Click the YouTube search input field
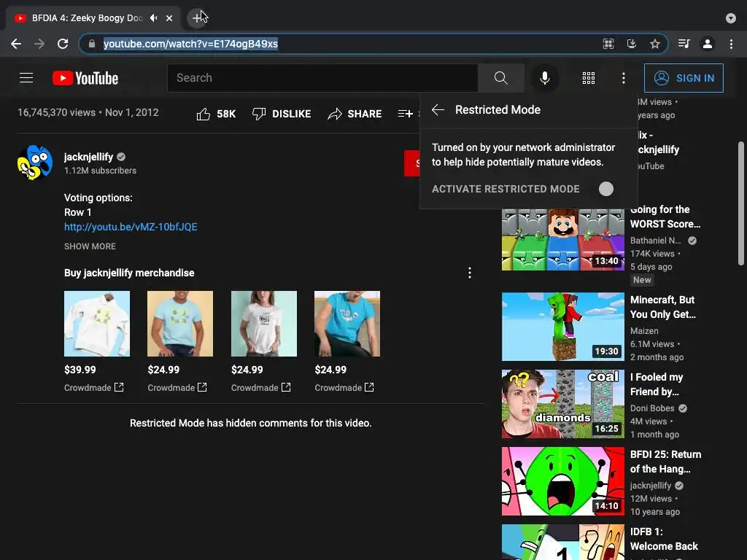This screenshot has height=560, width=747. pyautogui.click(x=322, y=77)
